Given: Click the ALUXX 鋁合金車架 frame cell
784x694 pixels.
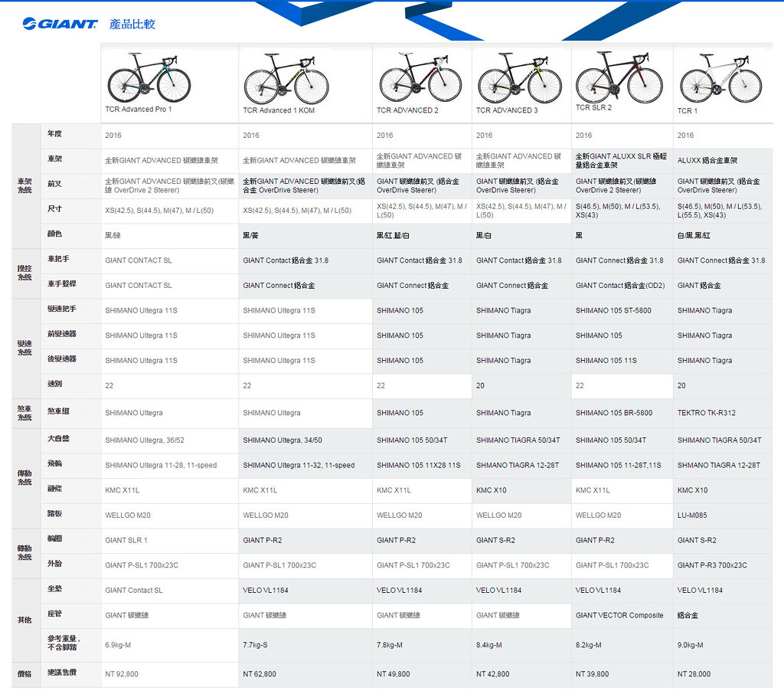Looking at the screenshot, I should coord(723,161).
